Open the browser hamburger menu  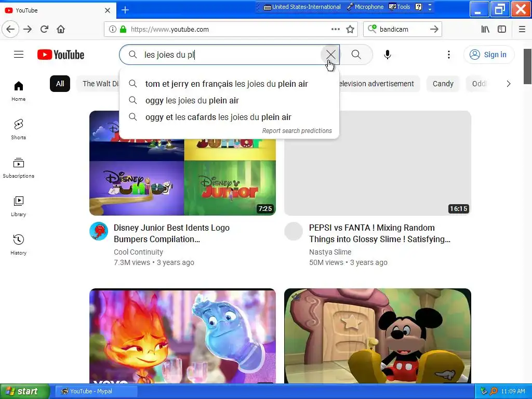(x=522, y=29)
